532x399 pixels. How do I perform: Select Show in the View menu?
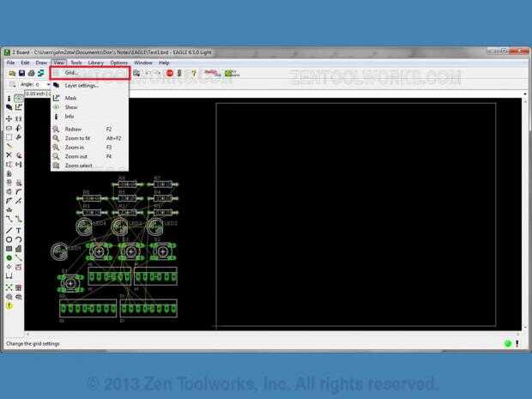(x=90, y=107)
